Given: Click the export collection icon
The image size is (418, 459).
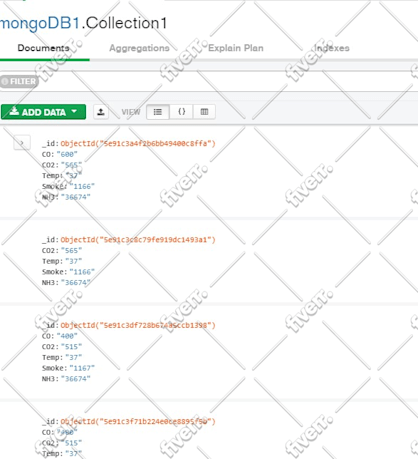Looking at the screenshot, I should click(101, 112).
